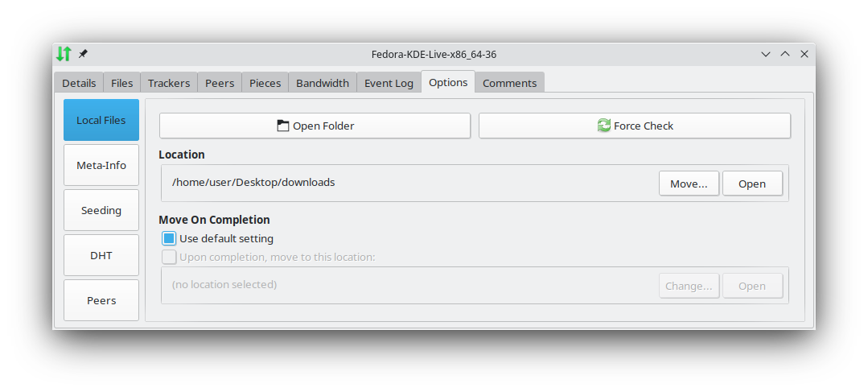868x392 pixels.
Task: Show the Meta-Info options page
Action: 101,165
